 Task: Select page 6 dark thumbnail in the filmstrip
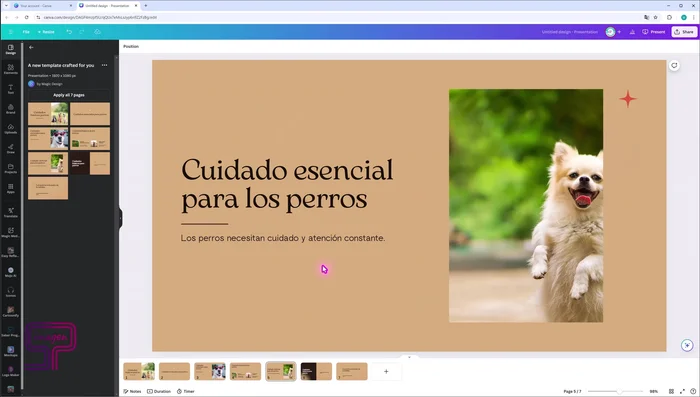coord(316,372)
